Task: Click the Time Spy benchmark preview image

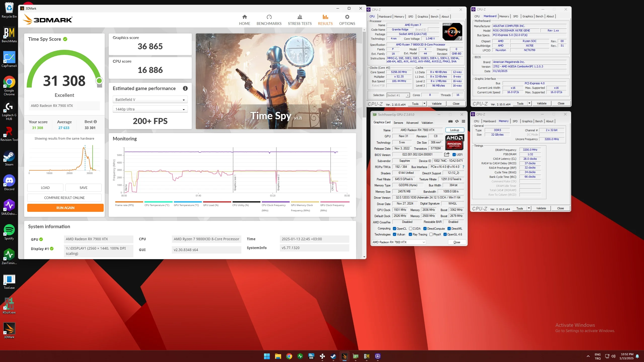Action: (276, 81)
